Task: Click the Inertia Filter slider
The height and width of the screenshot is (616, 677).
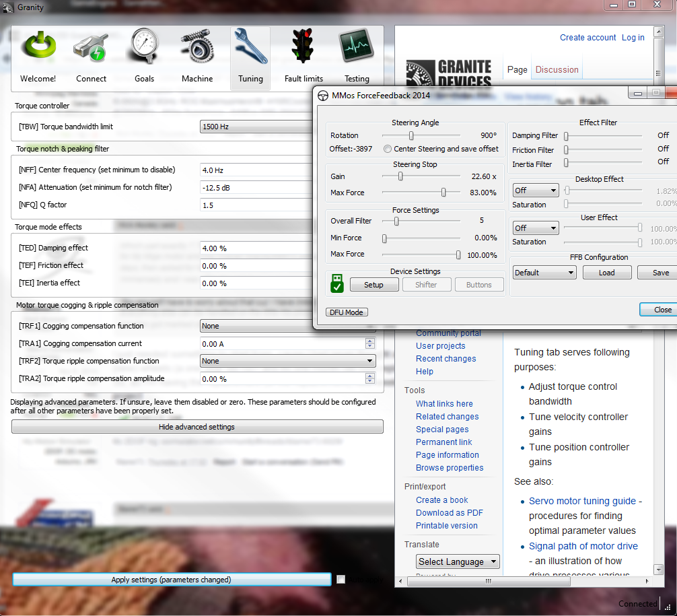Action: tap(566, 163)
